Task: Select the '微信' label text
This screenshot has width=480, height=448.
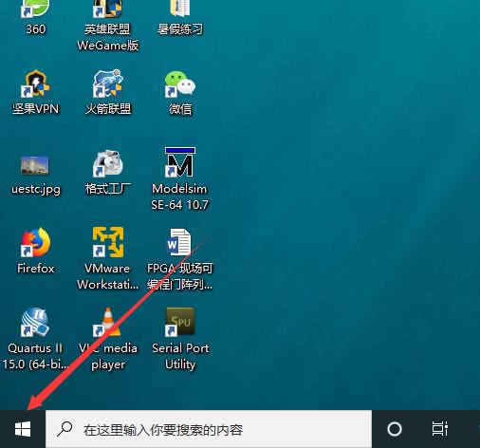Action: tap(180, 109)
